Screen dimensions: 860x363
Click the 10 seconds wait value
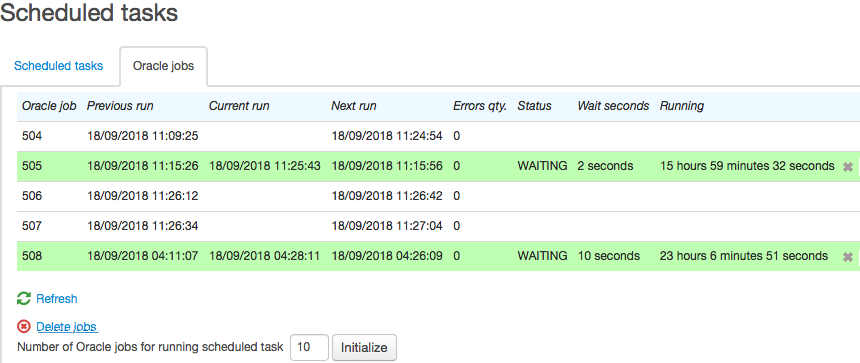click(x=609, y=256)
